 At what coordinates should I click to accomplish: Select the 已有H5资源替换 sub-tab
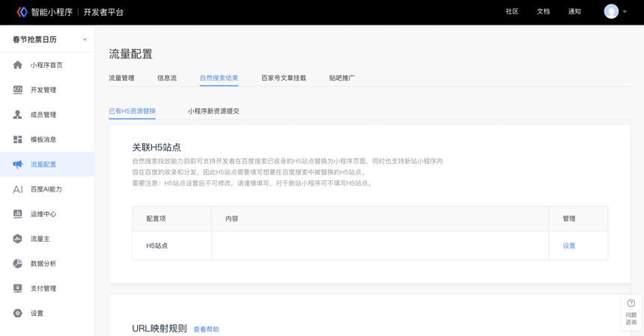pos(133,112)
